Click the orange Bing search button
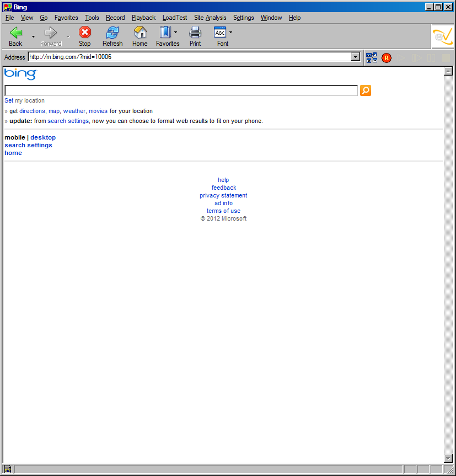This screenshot has height=476, width=456. 366,90
